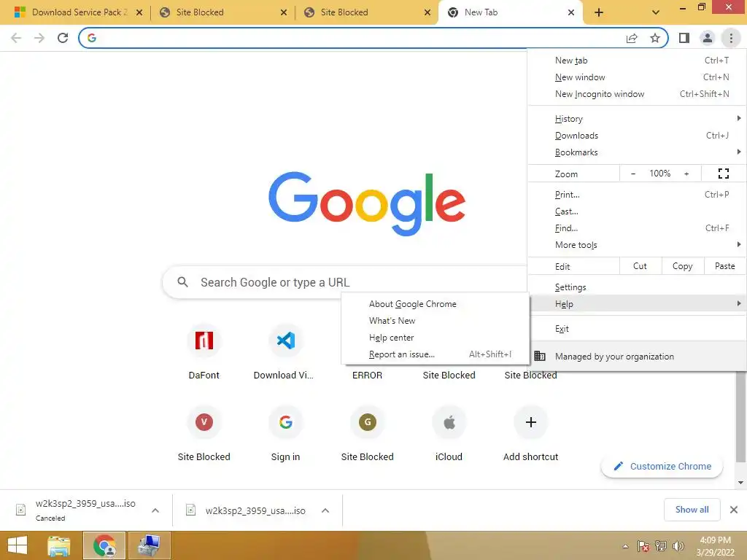Click the Copy button

click(x=683, y=266)
